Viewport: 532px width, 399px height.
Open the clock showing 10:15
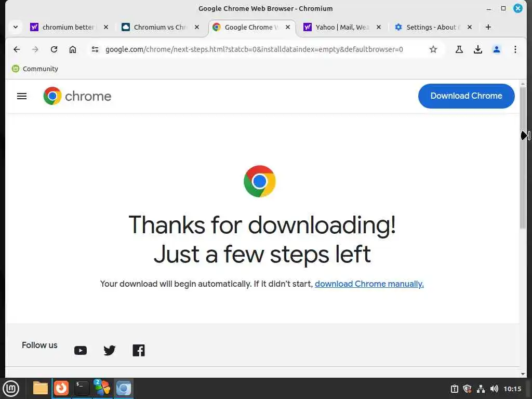pyautogui.click(x=512, y=389)
